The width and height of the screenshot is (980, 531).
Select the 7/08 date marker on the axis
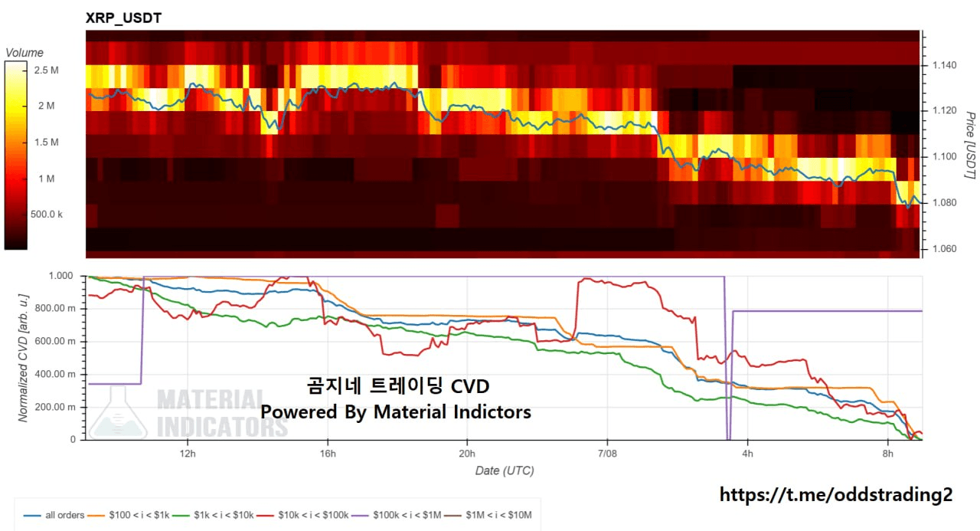(x=607, y=452)
